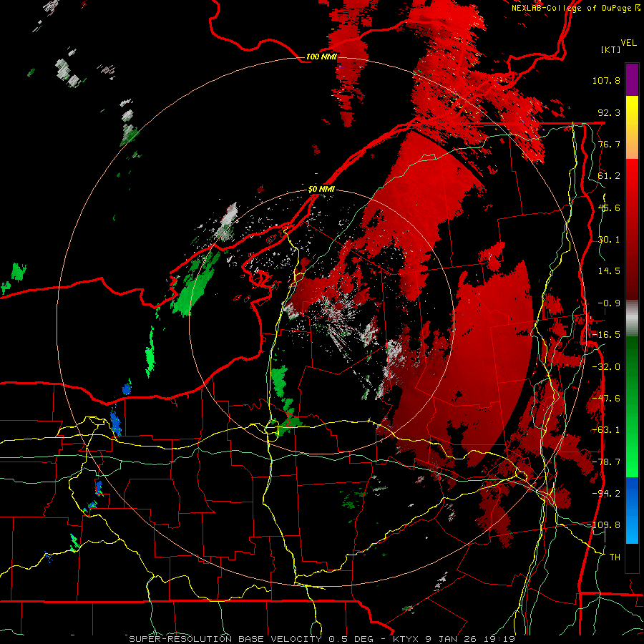Click the 100 NMI range ring label
Image resolution: width=644 pixels, height=644 pixels.
(x=321, y=57)
